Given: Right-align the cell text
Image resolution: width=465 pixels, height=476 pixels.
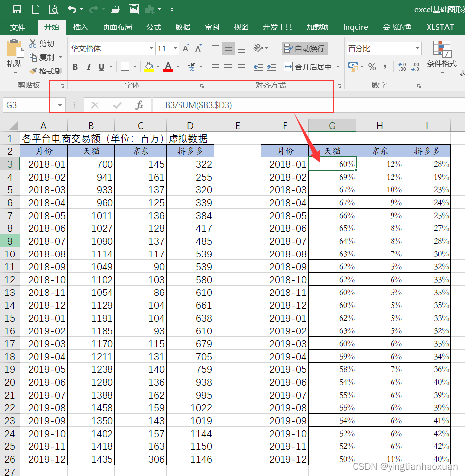Looking at the screenshot, I should (241, 67).
